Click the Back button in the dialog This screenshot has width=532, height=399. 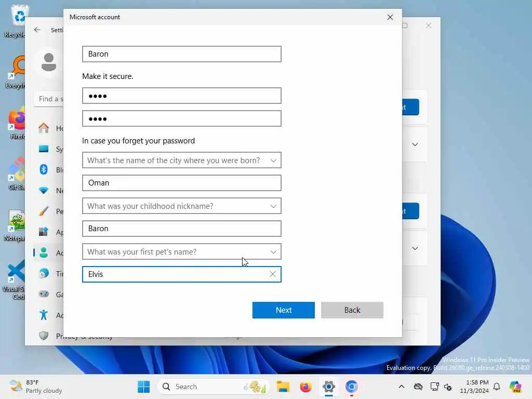coord(352,310)
